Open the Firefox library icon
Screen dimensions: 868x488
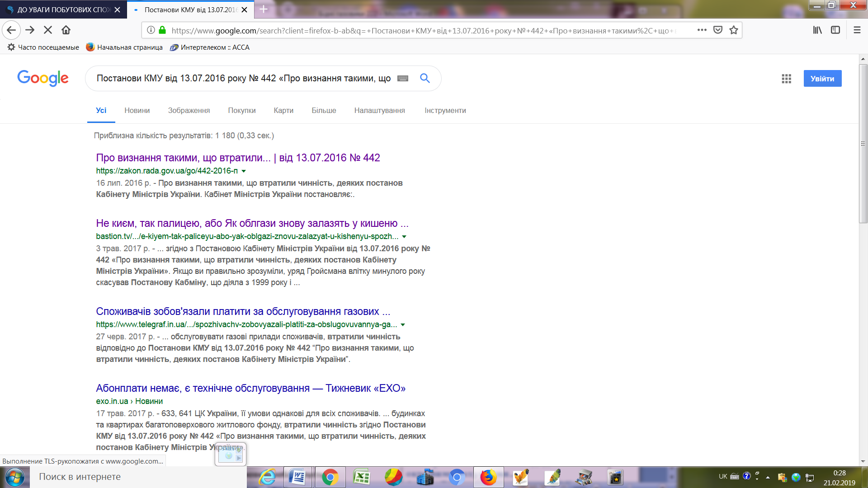point(817,30)
